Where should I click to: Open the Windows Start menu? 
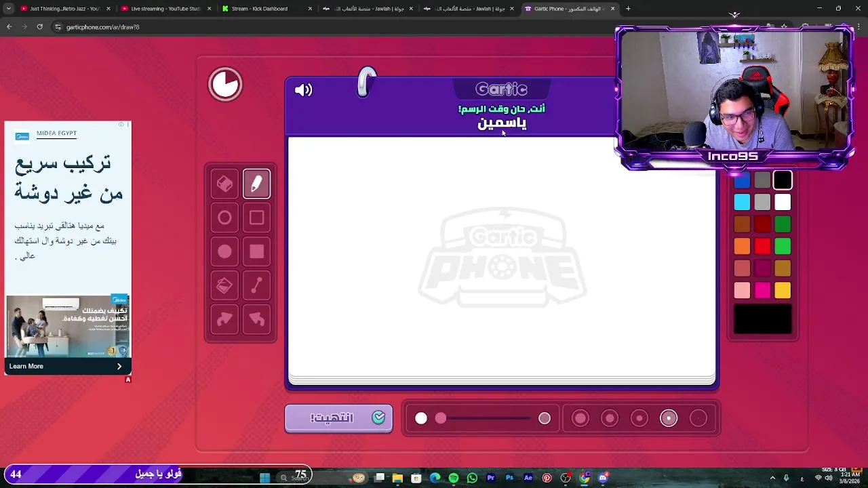click(x=265, y=478)
